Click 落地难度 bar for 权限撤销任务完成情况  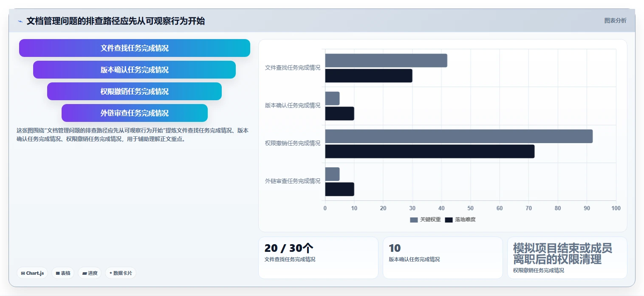430,151
